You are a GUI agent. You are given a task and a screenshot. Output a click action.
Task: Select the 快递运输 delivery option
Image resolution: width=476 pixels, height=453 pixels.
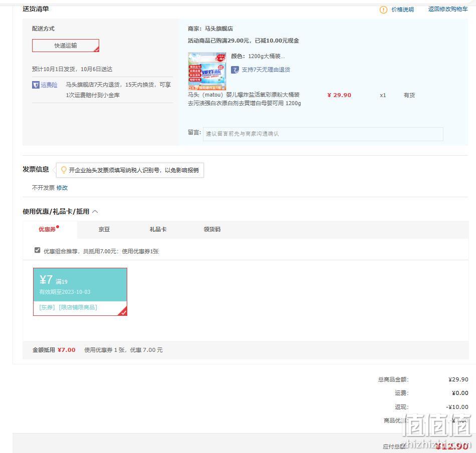click(x=66, y=46)
